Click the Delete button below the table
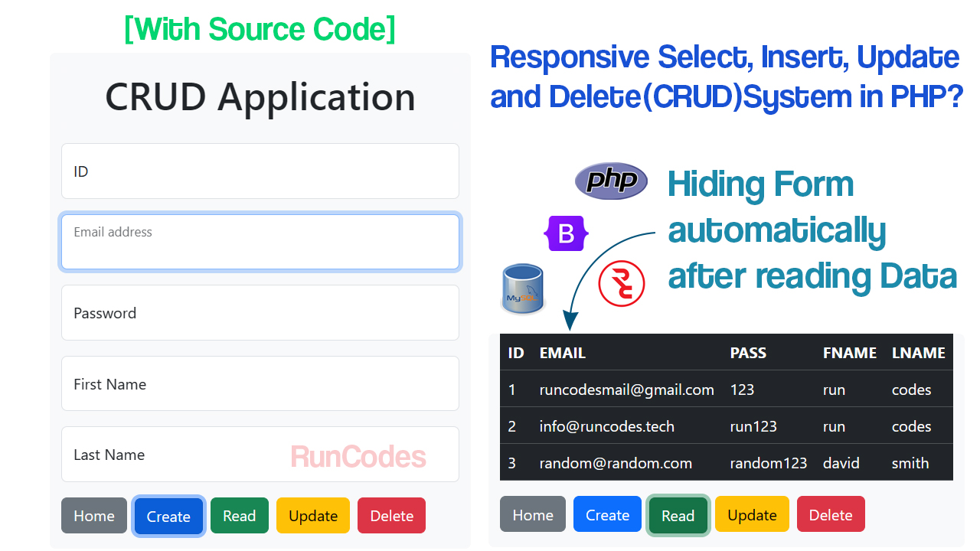This screenshot has height=551, width=980. (830, 515)
